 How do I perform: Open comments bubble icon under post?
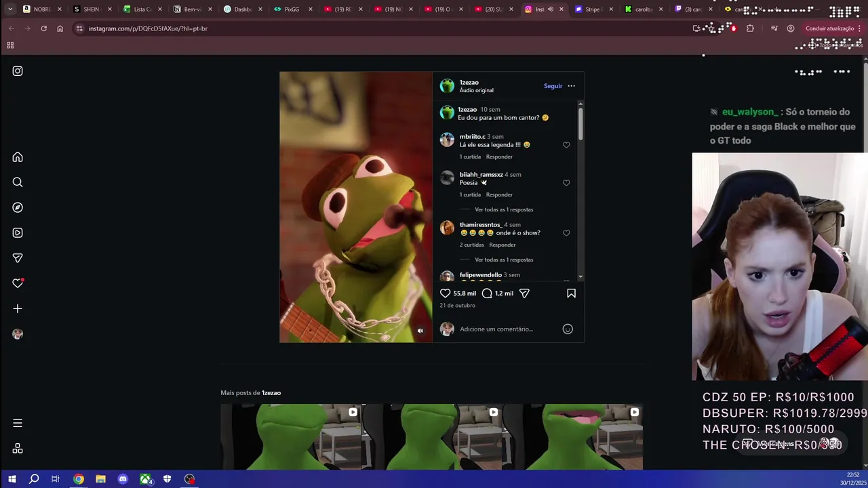tap(487, 293)
